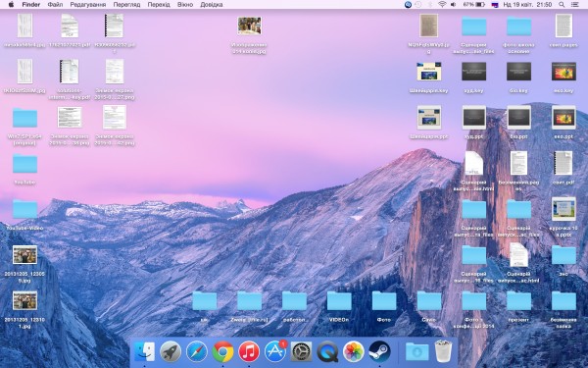Click the date and time 21:50
The height and width of the screenshot is (368, 588).
point(527,5)
